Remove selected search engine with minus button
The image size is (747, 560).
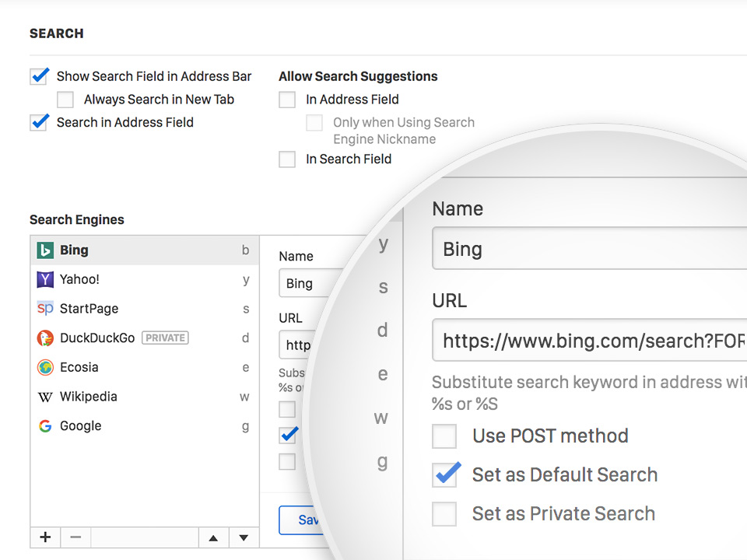pyautogui.click(x=75, y=537)
